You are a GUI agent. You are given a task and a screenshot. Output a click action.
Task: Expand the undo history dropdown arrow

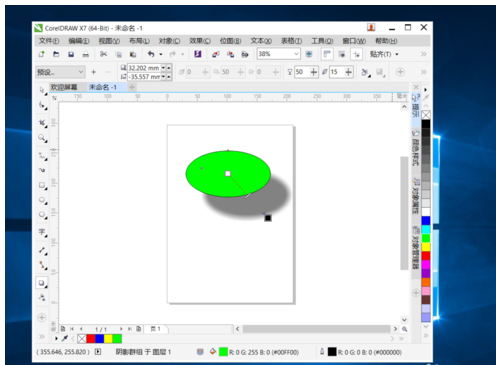161,54
